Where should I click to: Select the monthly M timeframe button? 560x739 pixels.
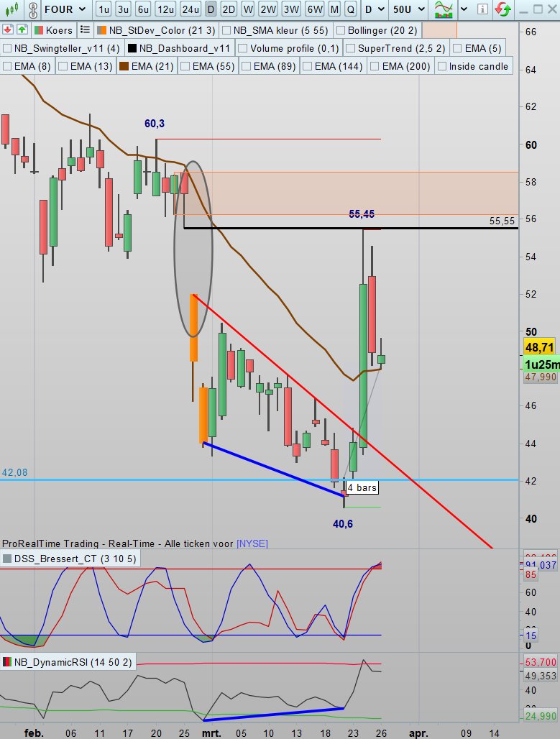[334, 9]
